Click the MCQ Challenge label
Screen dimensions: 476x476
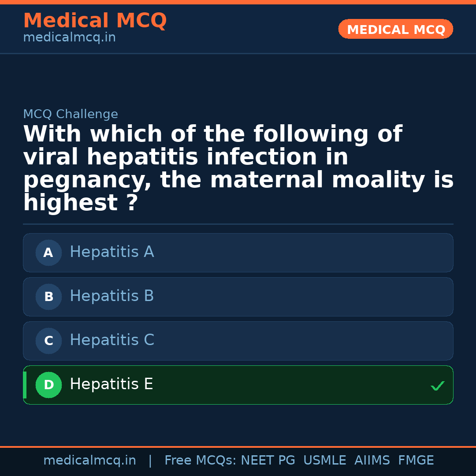click(x=71, y=115)
